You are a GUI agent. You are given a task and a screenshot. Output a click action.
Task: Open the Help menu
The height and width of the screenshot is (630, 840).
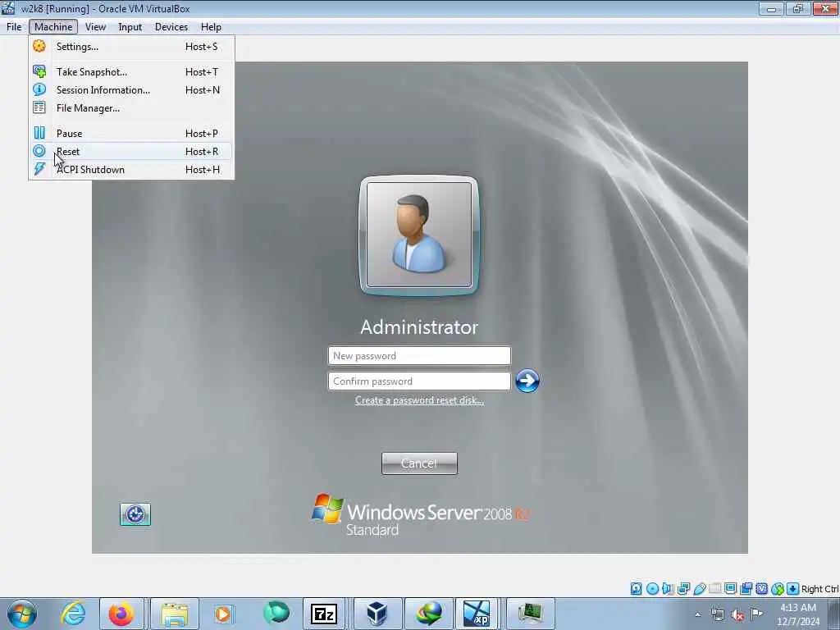211,27
